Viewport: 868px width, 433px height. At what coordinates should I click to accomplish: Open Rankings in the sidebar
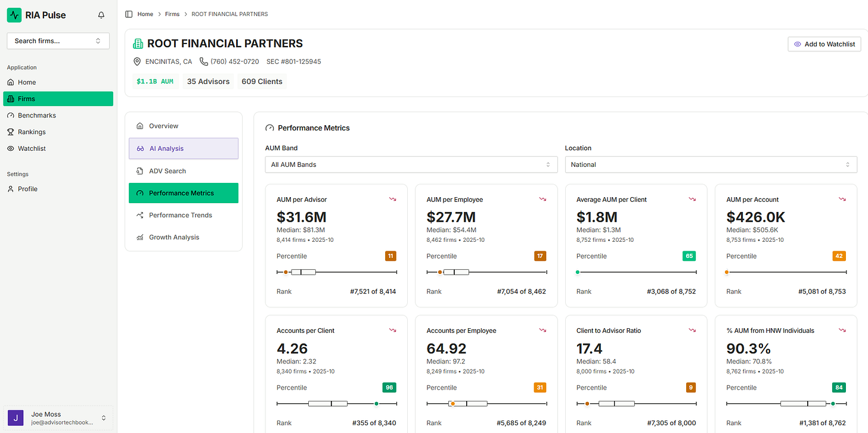[x=58, y=132]
